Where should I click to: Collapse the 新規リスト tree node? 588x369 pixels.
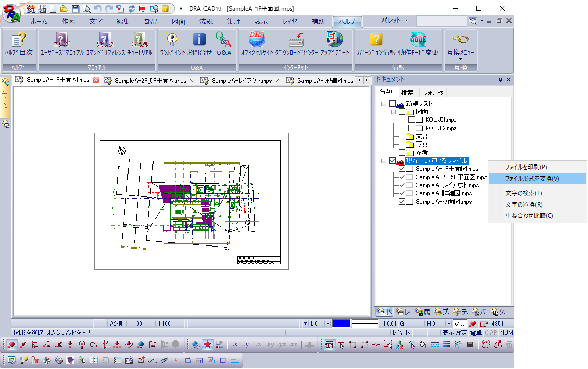coord(384,104)
